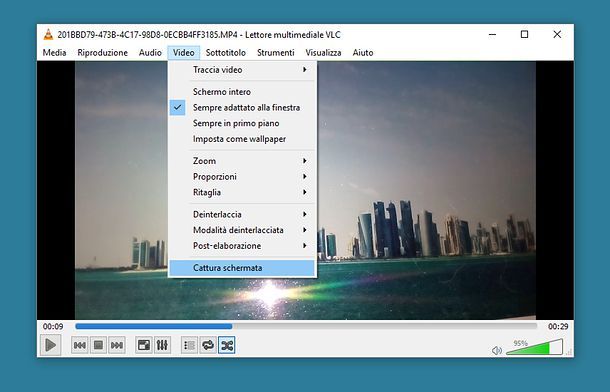Toggle fullscreen video icon in controls
The height and width of the screenshot is (392, 610).
pos(144,345)
